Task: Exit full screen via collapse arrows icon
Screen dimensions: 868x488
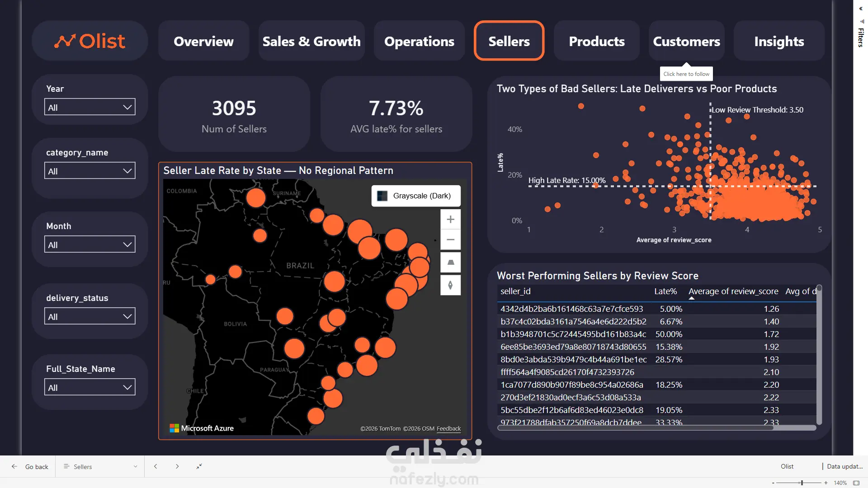Action: [199, 466]
